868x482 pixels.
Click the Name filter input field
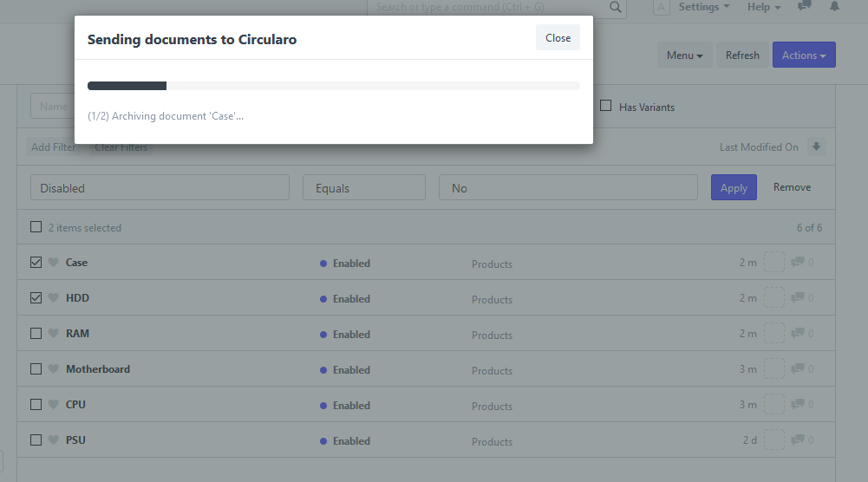pyautogui.click(x=52, y=107)
